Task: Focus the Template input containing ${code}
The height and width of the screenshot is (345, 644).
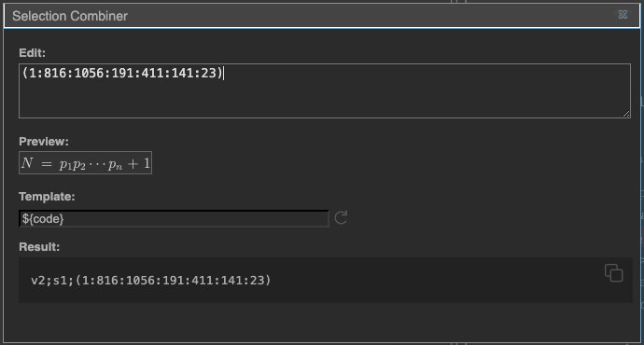Action: 174,218
